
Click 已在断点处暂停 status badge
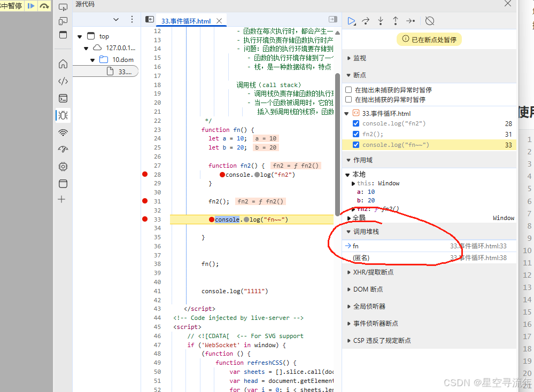pyautogui.click(x=429, y=40)
